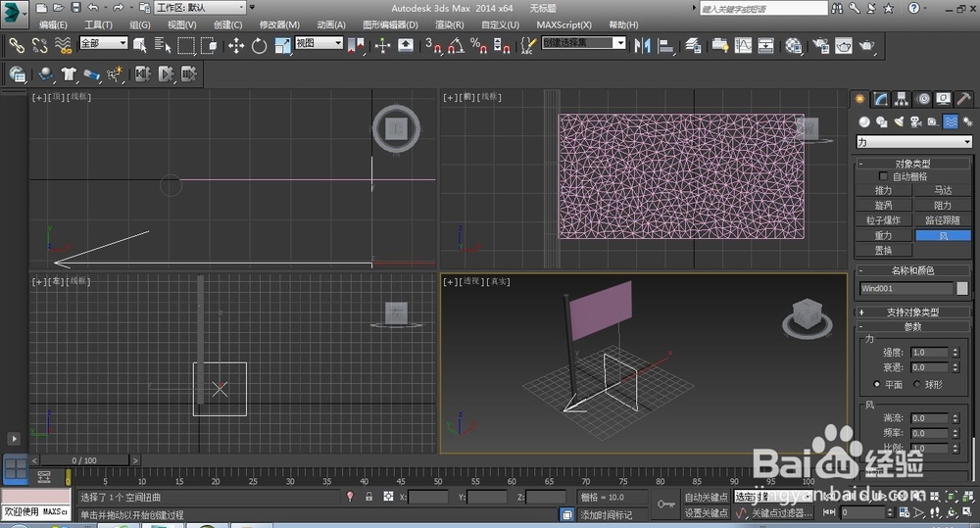
Task: Click the Unlink Selection tool
Action: pyautogui.click(x=39, y=45)
